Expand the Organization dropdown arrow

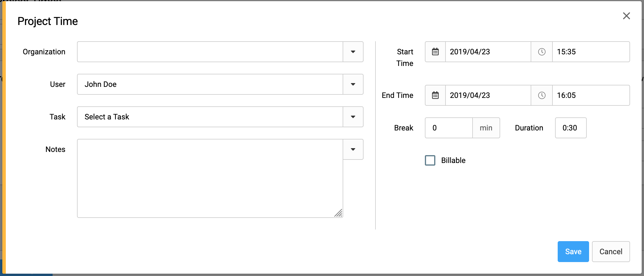353,52
